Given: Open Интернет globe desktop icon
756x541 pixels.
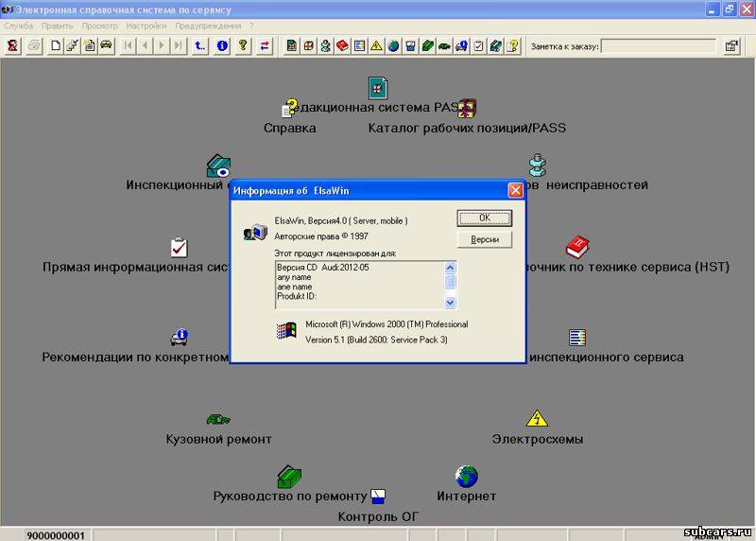Looking at the screenshot, I should pyautogui.click(x=466, y=477).
